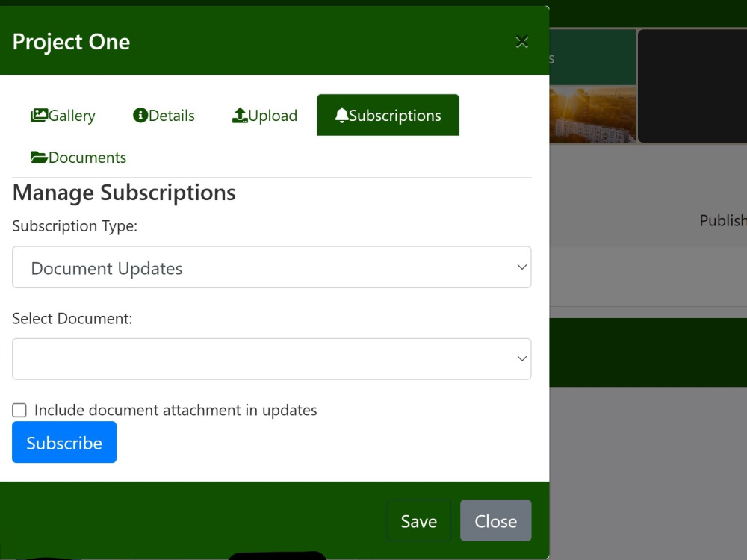747x560 pixels.
Task: Click the X icon to dismiss the dialog
Action: point(521,42)
